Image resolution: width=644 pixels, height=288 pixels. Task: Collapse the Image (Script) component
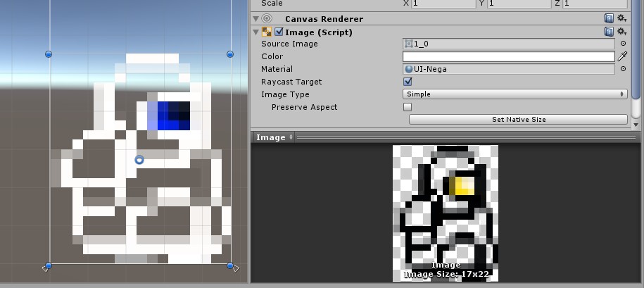point(256,32)
